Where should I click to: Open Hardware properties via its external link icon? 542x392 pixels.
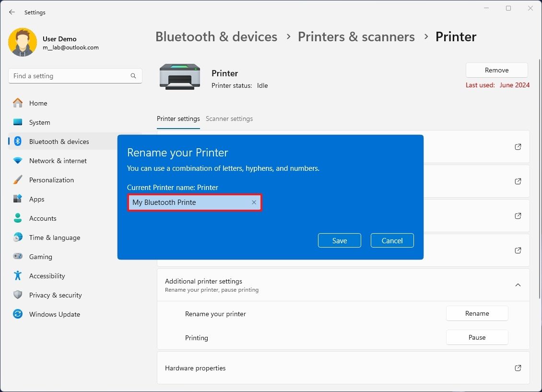click(x=518, y=368)
